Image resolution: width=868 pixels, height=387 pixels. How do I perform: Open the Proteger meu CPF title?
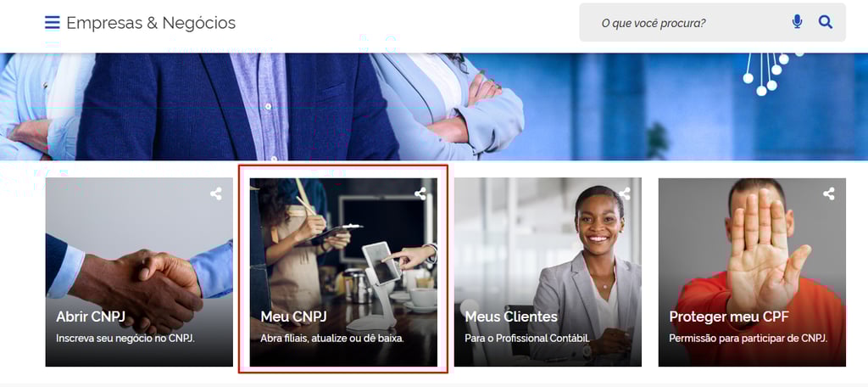(728, 317)
